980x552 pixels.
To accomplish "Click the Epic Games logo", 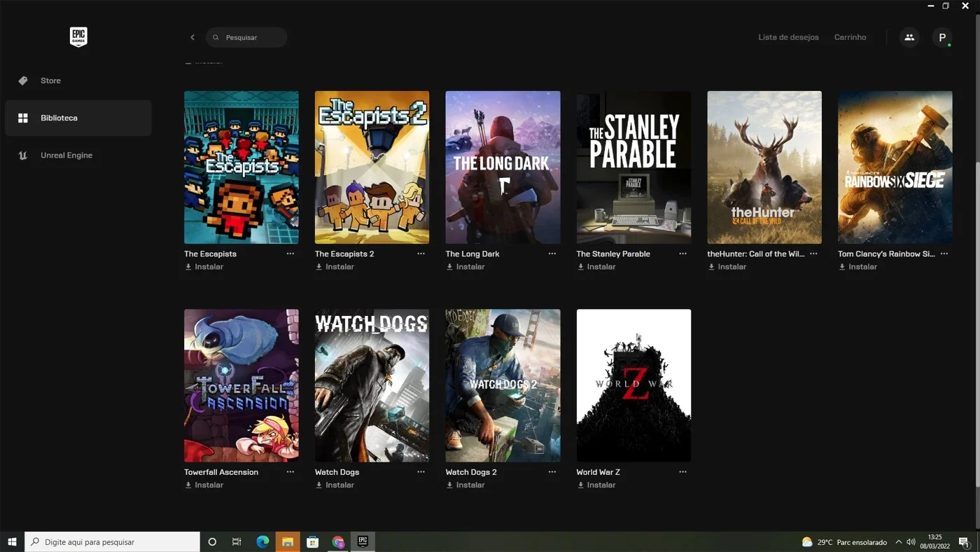I will (x=78, y=37).
